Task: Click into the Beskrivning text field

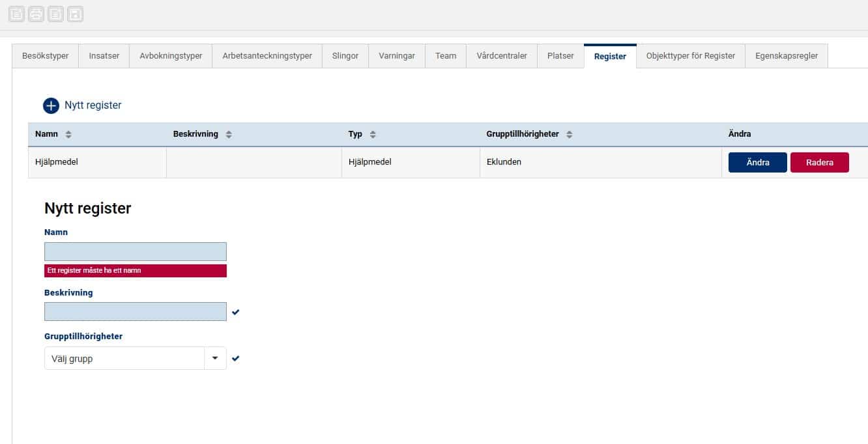Action: click(136, 312)
